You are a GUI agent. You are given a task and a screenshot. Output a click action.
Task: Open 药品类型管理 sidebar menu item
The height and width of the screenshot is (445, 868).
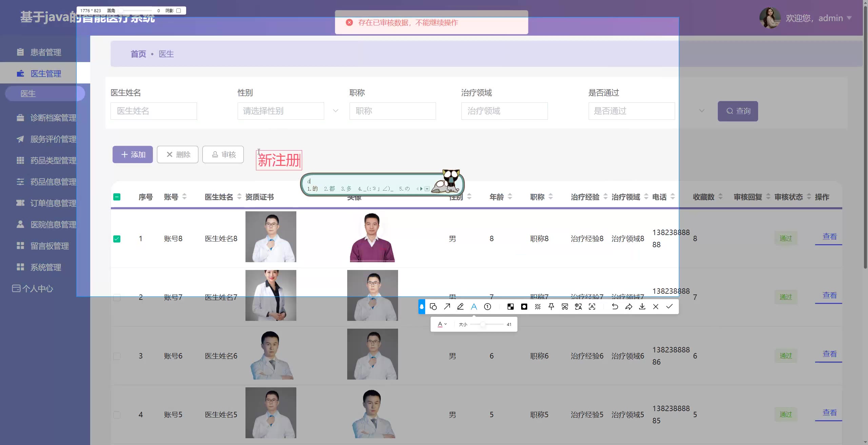pos(53,160)
